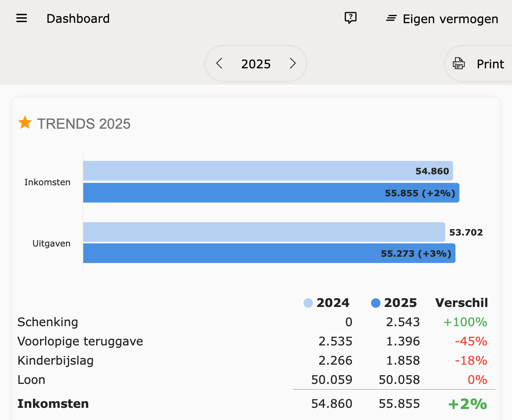512x420 pixels.
Task: Click the 1.858 Kinderbijslag 2025 value
Action: pos(403,361)
